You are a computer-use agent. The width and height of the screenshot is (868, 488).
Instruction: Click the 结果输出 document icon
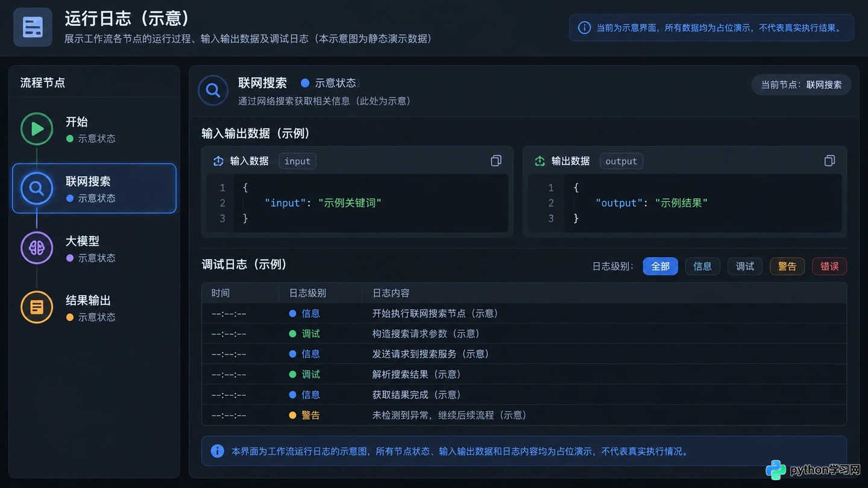(37, 307)
